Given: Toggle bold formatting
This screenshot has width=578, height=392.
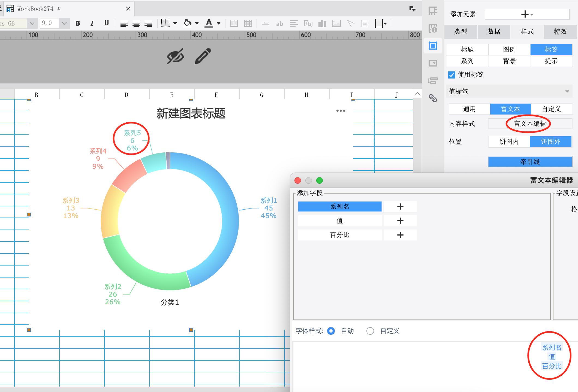Looking at the screenshot, I should click(x=78, y=23).
